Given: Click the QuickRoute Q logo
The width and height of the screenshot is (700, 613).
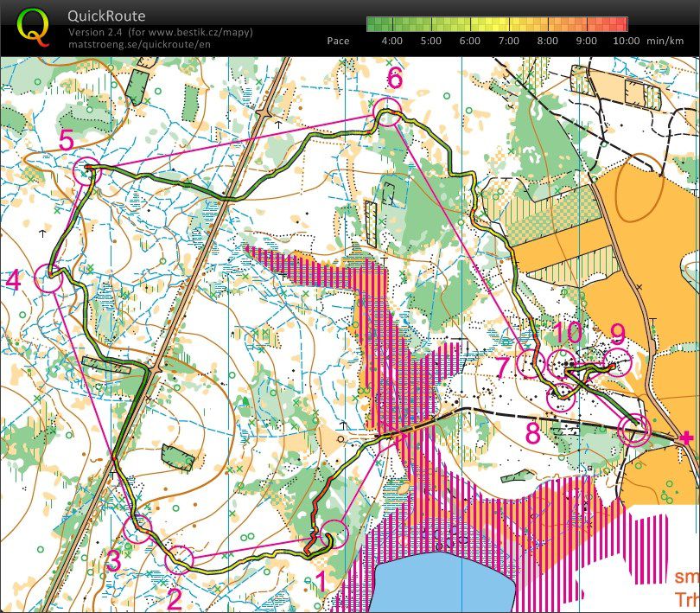Looking at the screenshot, I should [x=33, y=28].
